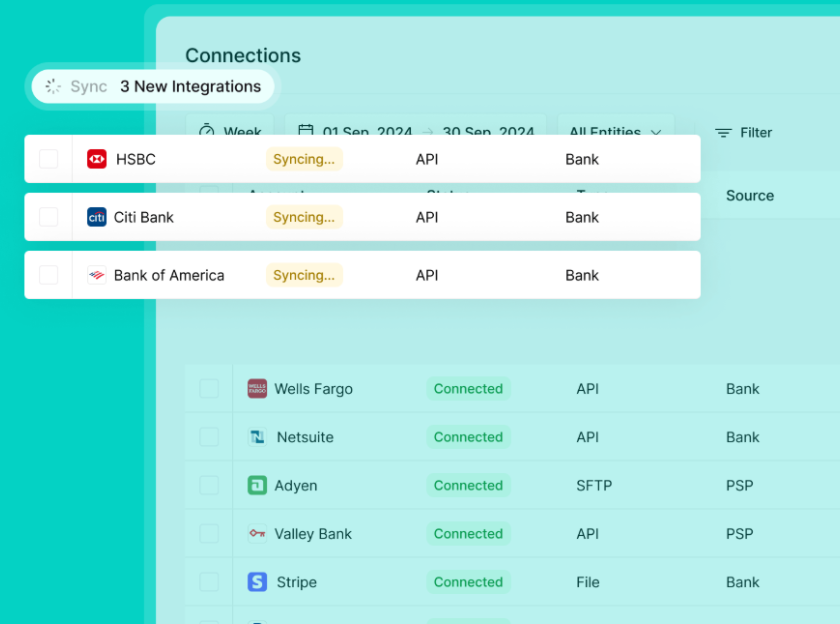Select the Adyen account name
840x624 pixels.
[296, 485]
